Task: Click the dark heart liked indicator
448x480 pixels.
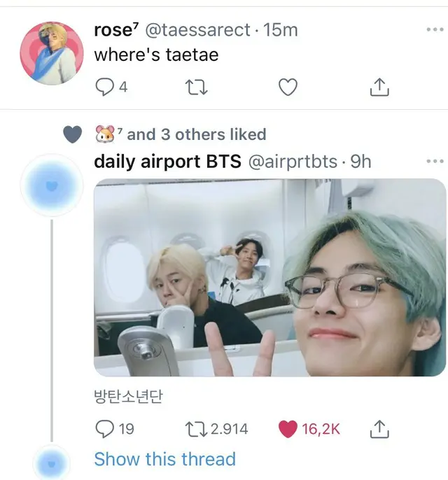Action: pos(73,134)
